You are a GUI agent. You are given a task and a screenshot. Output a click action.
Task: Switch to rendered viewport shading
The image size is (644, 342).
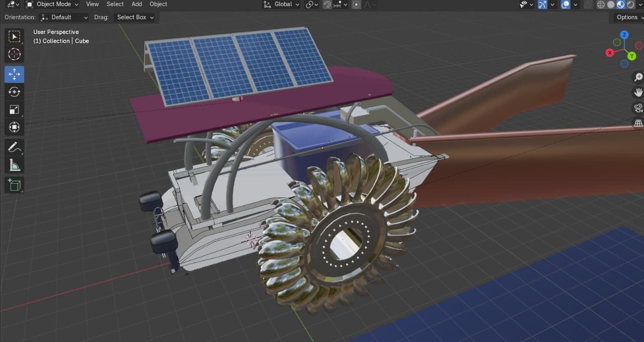pos(631,5)
